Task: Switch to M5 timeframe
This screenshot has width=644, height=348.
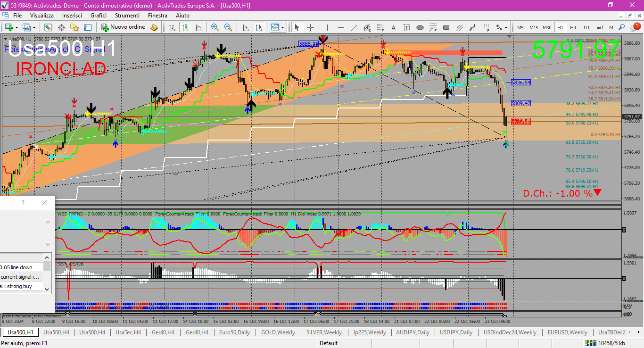Action: pyautogui.click(x=520, y=27)
